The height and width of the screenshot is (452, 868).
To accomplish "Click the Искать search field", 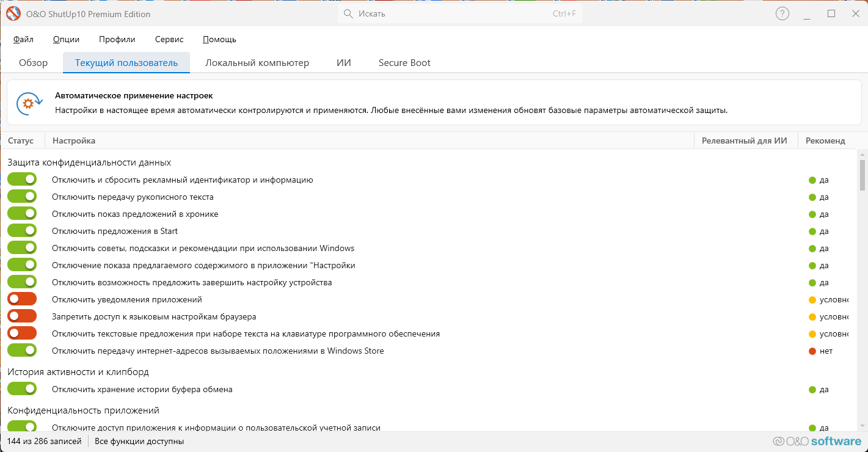I will point(460,13).
